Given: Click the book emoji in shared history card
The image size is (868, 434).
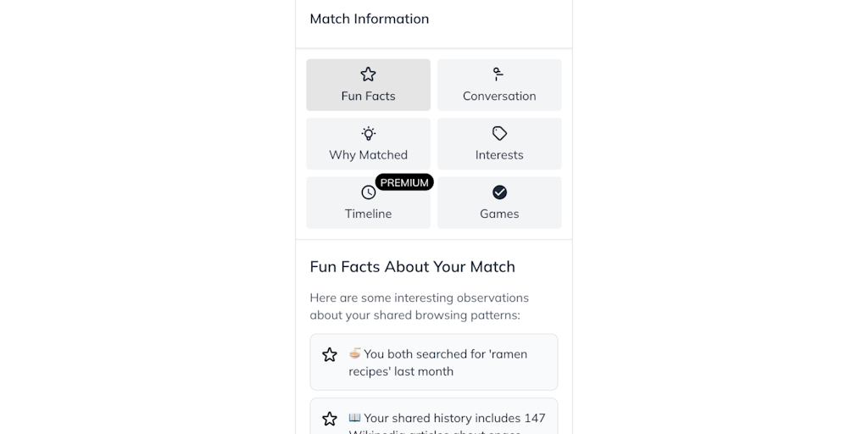Looking at the screenshot, I should tap(355, 418).
